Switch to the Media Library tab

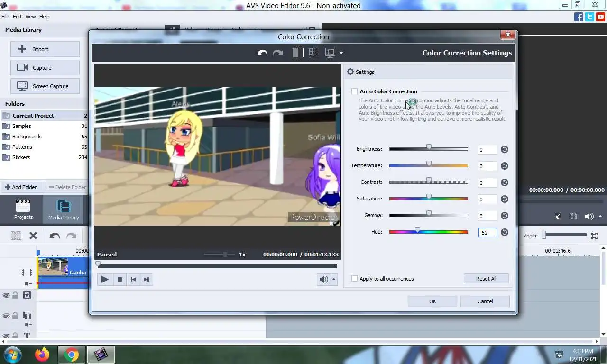(x=64, y=209)
